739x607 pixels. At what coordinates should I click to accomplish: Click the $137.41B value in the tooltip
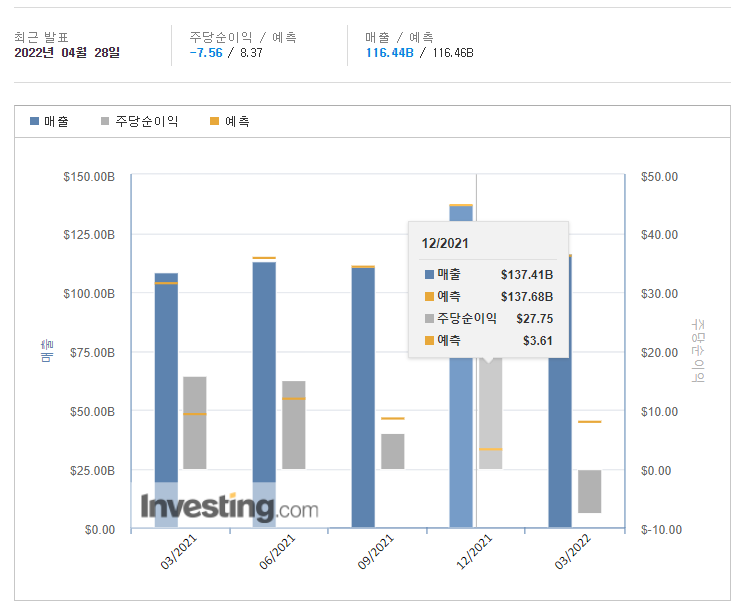(x=526, y=274)
